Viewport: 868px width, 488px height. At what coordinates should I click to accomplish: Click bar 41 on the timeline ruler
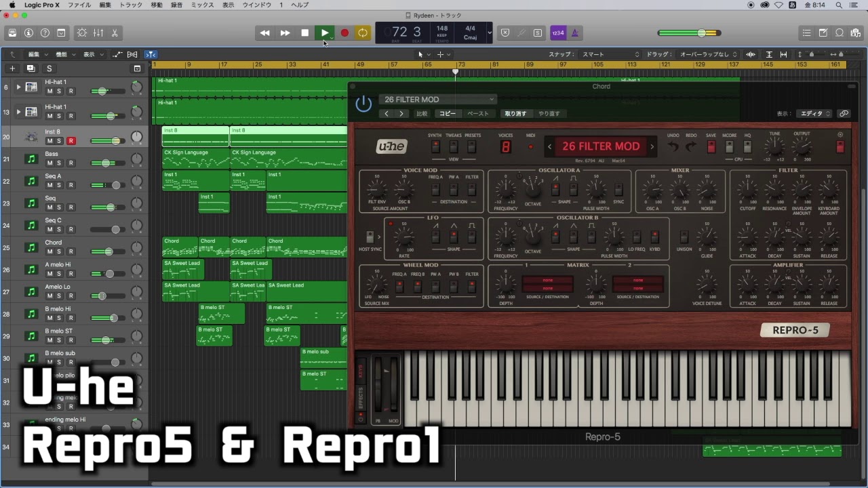325,64
